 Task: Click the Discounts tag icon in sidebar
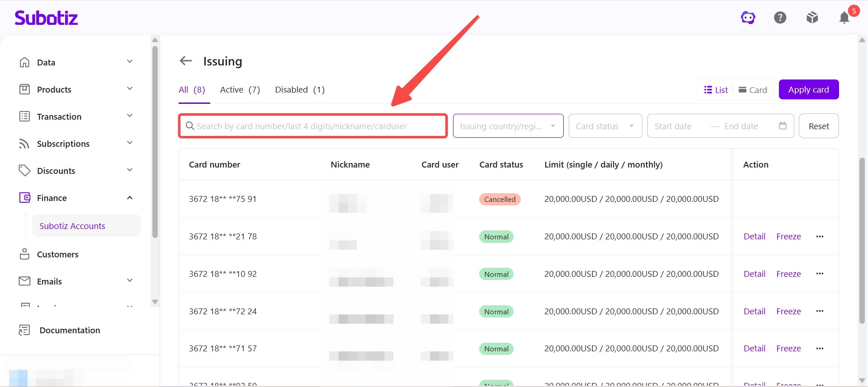24,171
